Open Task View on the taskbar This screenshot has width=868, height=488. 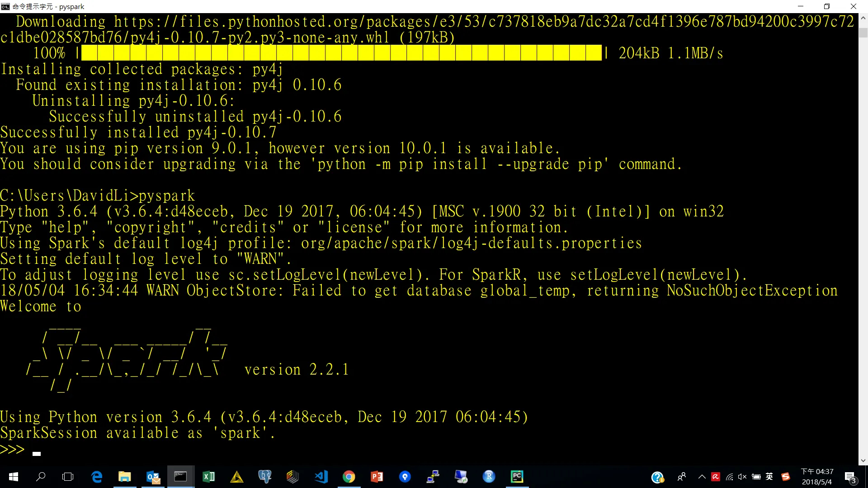click(x=68, y=477)
